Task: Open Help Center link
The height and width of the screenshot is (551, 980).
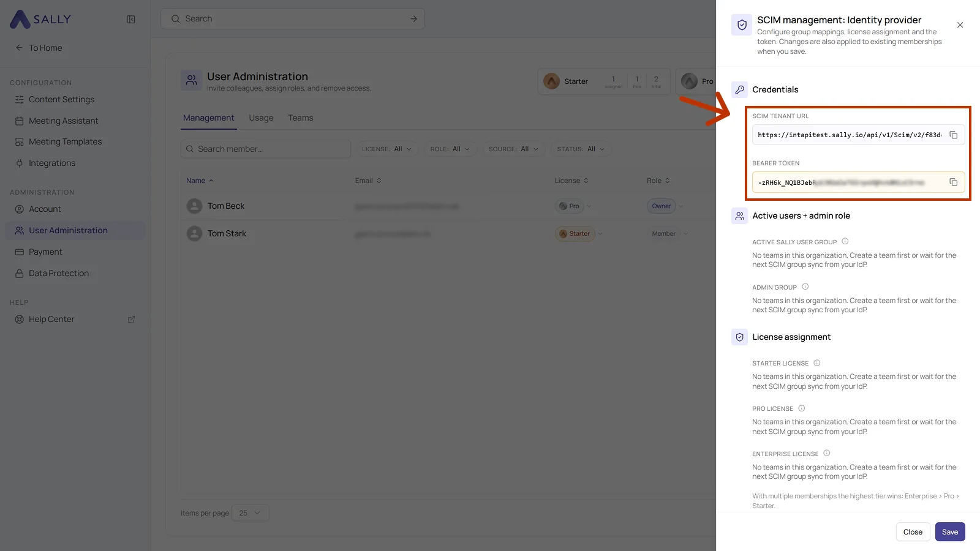Action: tap(51, 319)
